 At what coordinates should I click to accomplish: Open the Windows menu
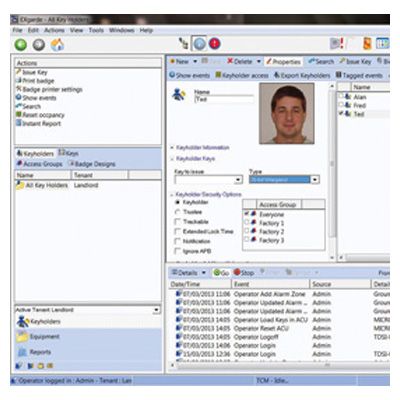(x=122, y=30)
